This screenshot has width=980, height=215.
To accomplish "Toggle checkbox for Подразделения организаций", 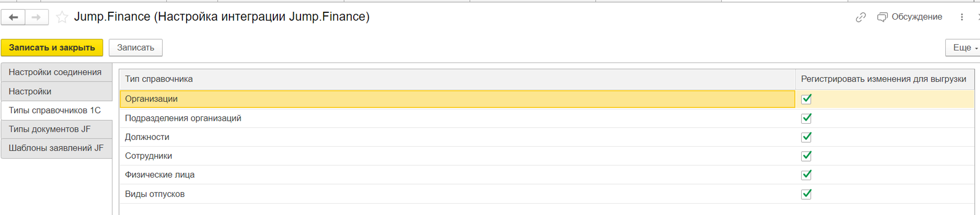I will [806, 118].
